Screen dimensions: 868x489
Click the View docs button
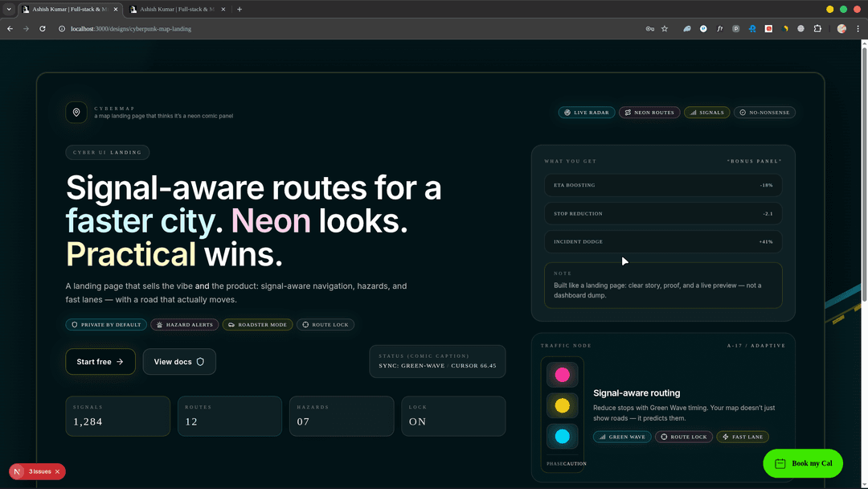[x=179, y=362]
